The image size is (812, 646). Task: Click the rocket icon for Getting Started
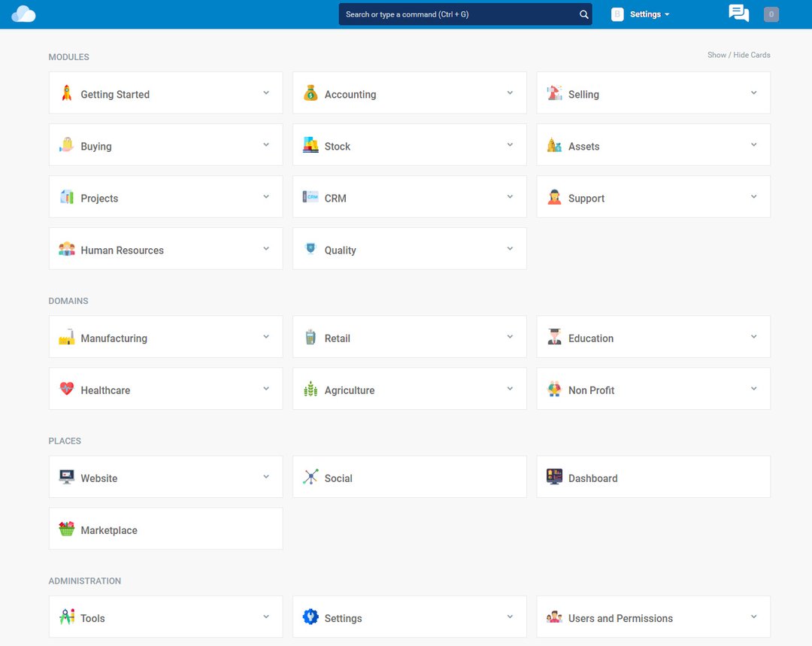click(67, 93)
